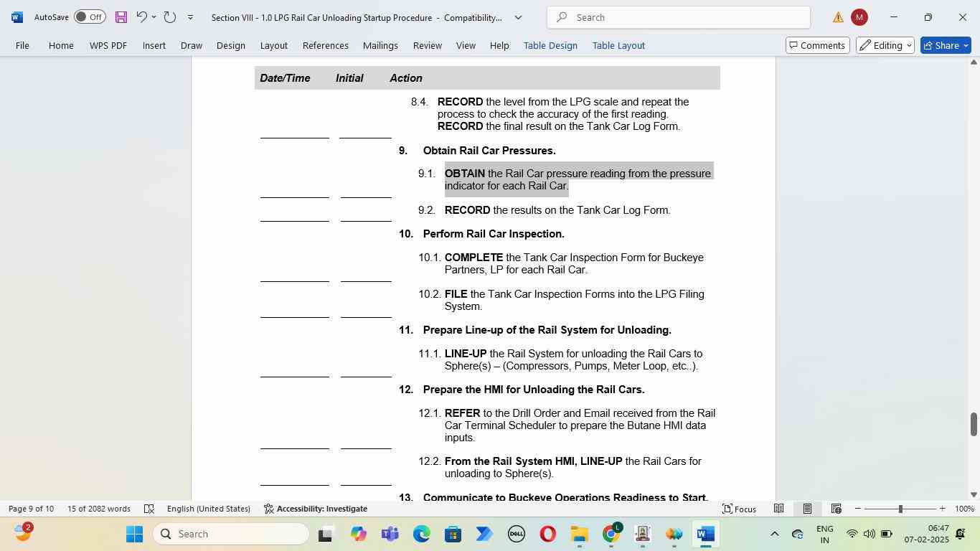Open Microsoft Edge from taskbar
This screenshot has height=551, width=980.
pos(421,534)
